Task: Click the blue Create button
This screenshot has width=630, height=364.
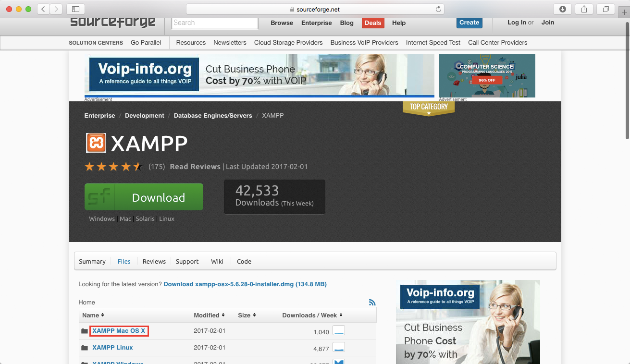Action: [x=469, y=23]
